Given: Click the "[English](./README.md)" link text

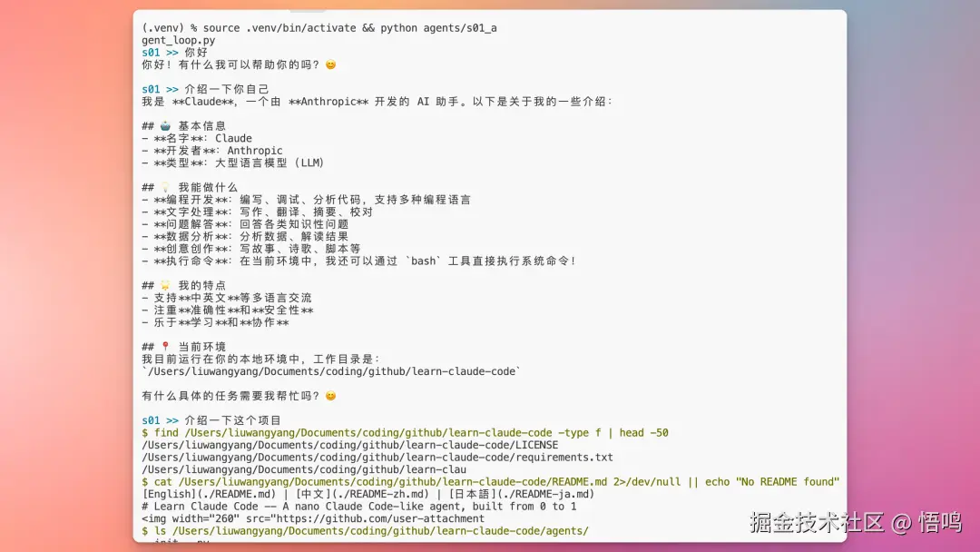Looking at the screenshot, I should point(209,495).
